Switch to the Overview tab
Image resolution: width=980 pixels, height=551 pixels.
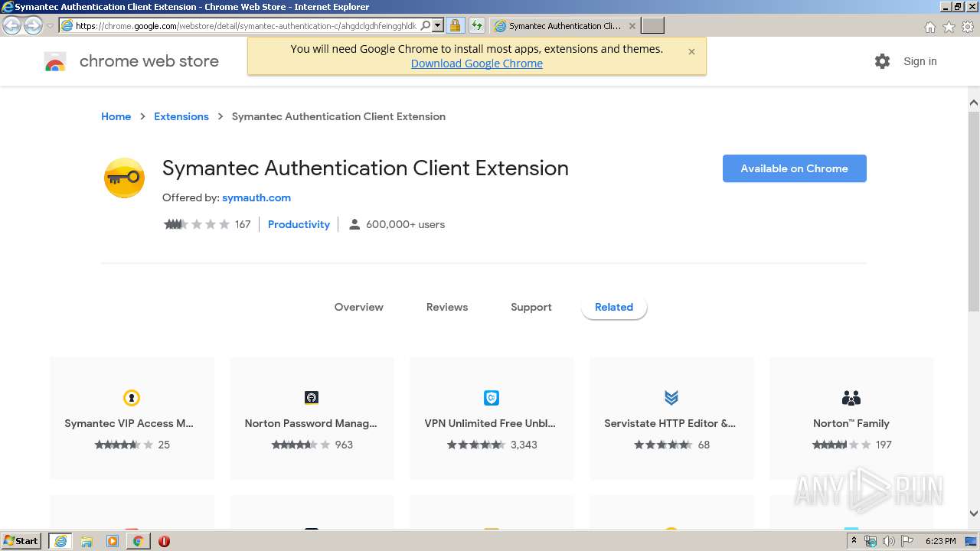(358, 307)
